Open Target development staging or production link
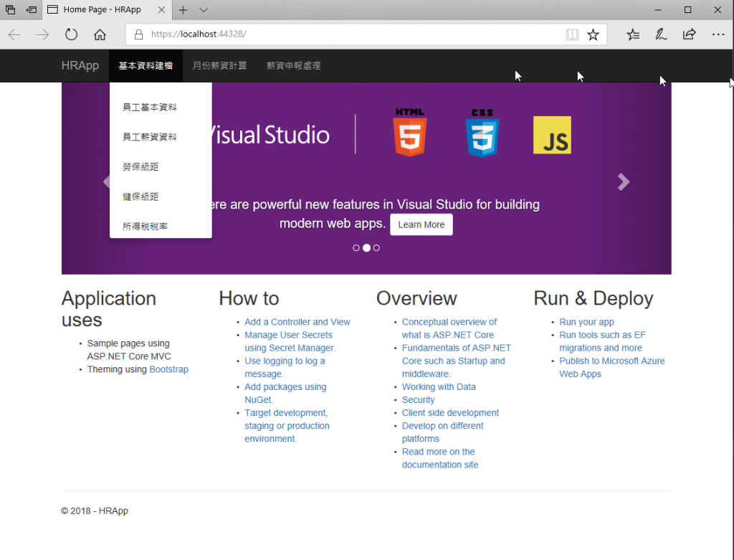The image size is (734, 560). click(x=287, y=426)
